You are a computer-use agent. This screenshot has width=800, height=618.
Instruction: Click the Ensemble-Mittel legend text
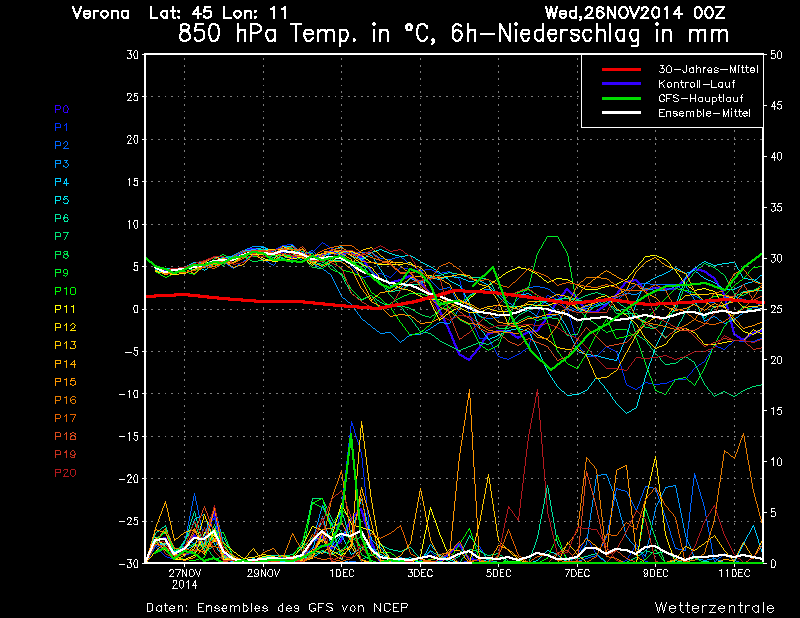point(704,113)
